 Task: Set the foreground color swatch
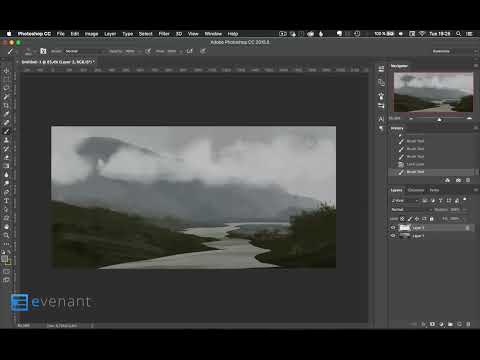[x=5, y=259]
